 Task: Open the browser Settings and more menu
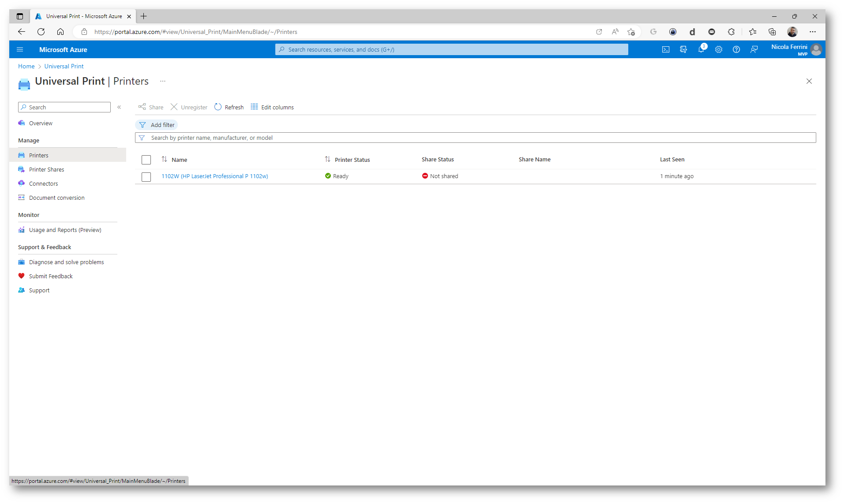tap(813, 32)
